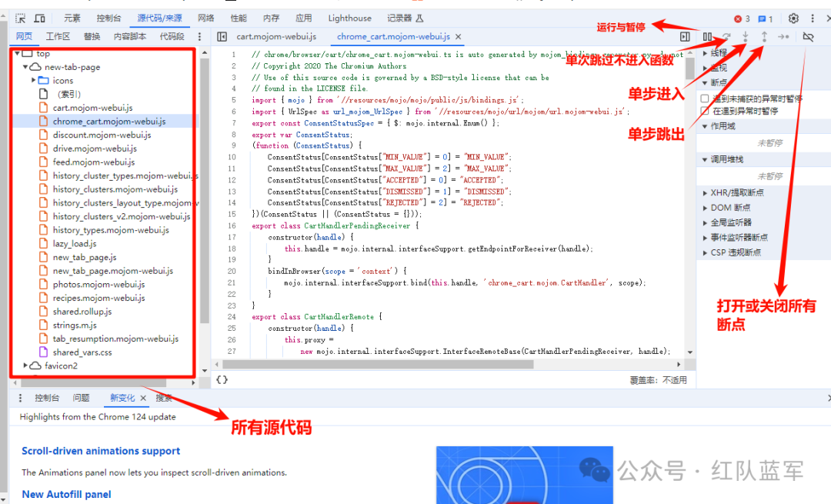The height and width of the screenshot is (504, 831).
Task: Enable pause on caught exceptions checkbox
Action: 705,111
